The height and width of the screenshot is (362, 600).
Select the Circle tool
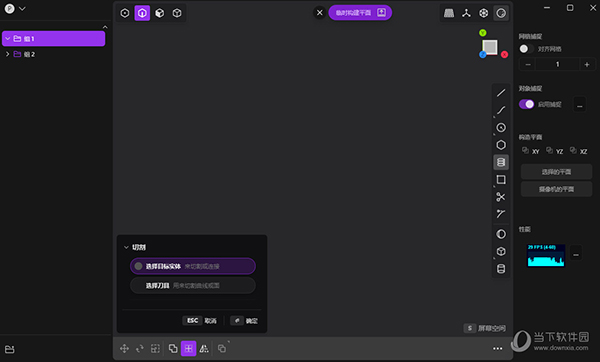click(x=501, y=127)
